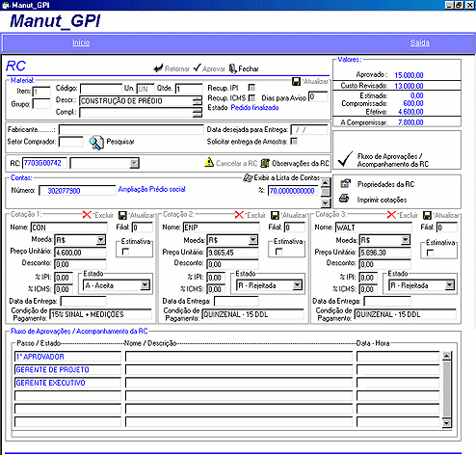
Task: Click Observações da RC text
Action: (301, 163)
